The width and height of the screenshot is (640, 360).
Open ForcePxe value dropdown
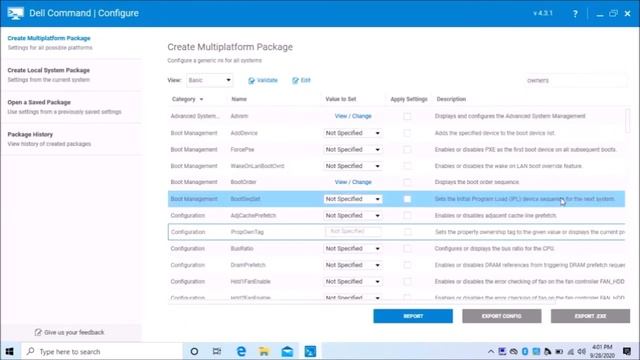353,150
